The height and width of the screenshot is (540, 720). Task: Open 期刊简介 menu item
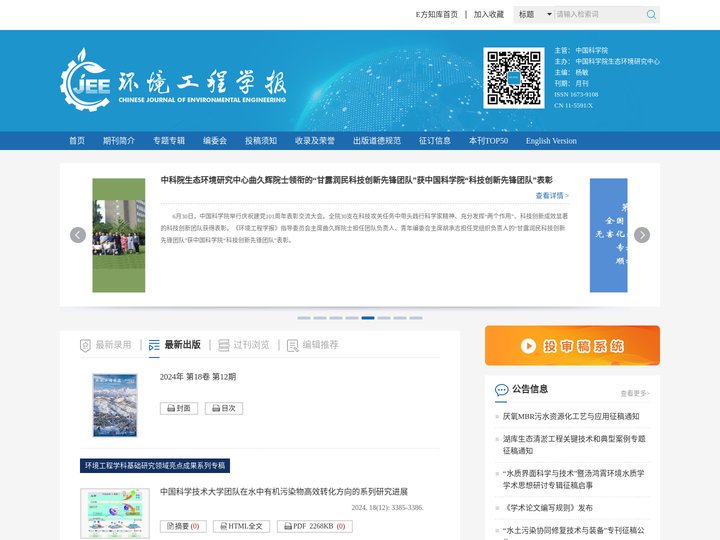click(118, 141)
